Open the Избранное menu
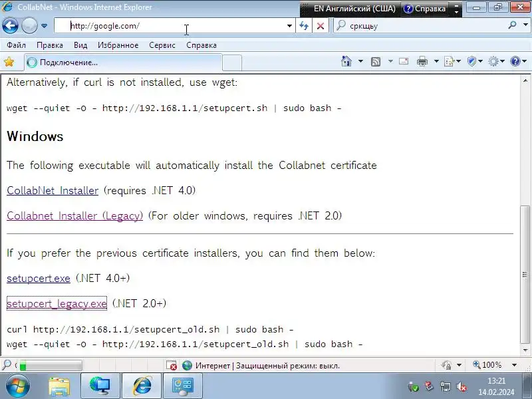The height and width of the screenshot is (399, 532). tap(118, 45)
